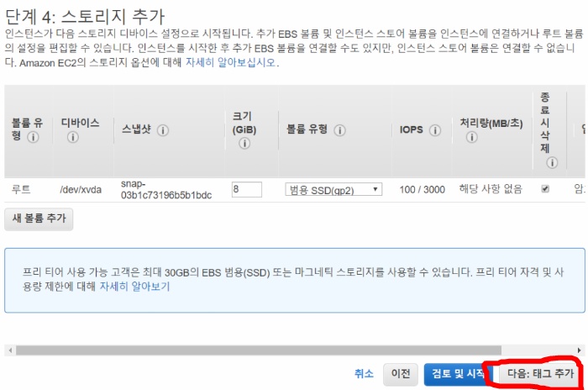Open the 자세히 알아보십시오 link
This screenshot has height=390, width=588.
tap(231, 62)
